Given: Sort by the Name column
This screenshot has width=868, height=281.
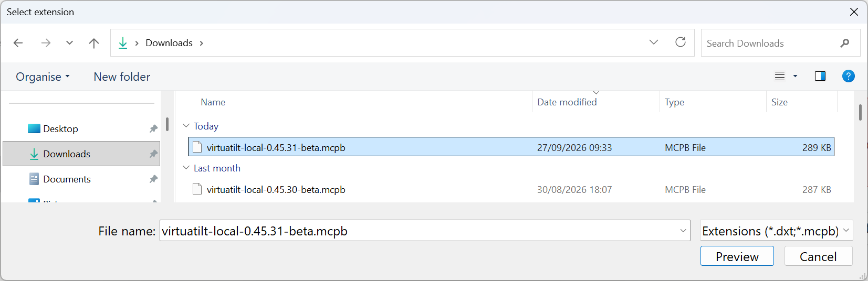Looking at the screenshot, I should (x=213, y=102).
